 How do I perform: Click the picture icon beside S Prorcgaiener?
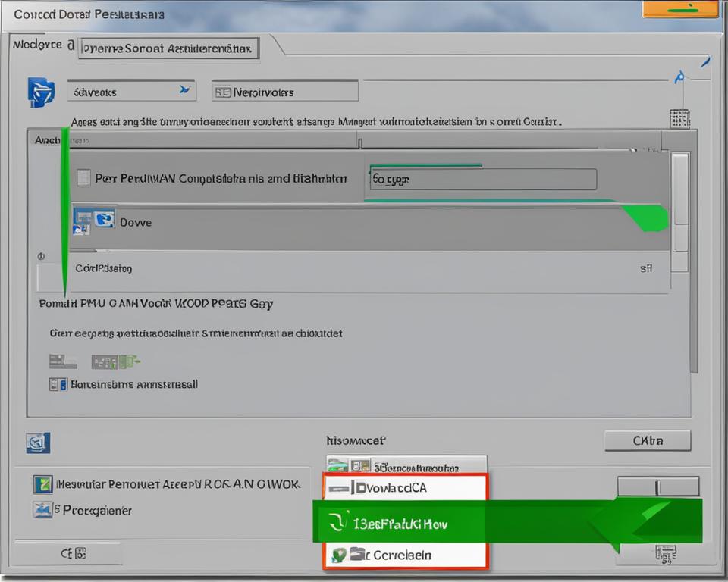tap(42, 509)
